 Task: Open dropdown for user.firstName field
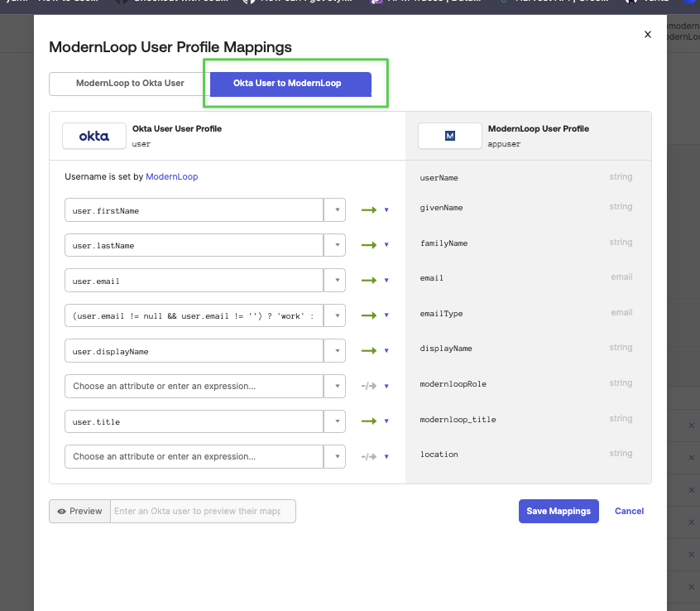(334, 210)
